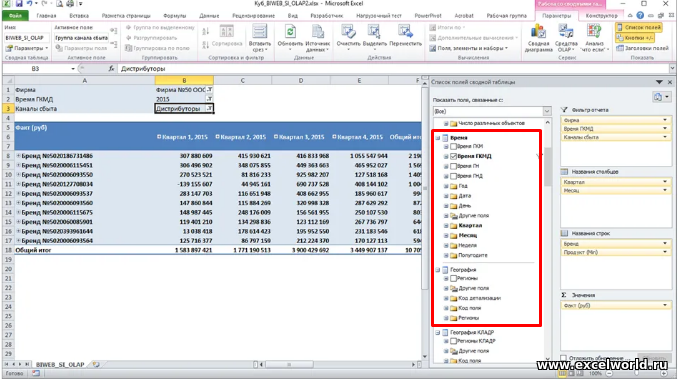Click the formula bar showing Дистрибуторы
Image resolution: width=678 pixels, height=380 pixels.
click(x=393, y=69)
